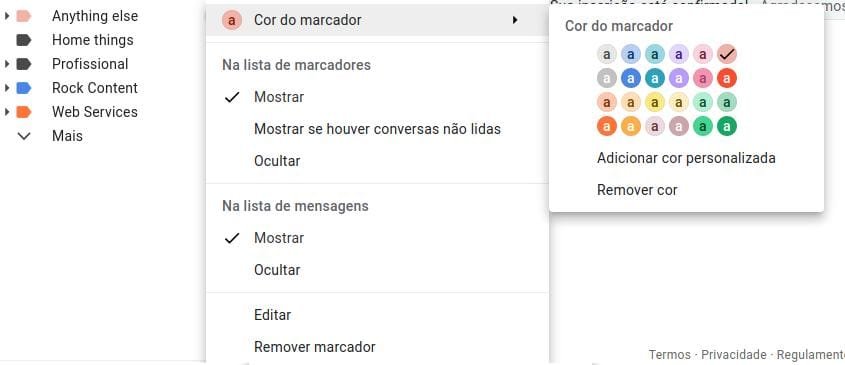845x365 pixels.
Task: Choose Mostrar se houver conversas não lidas
Action: pyautogui.click(x=377, y=129)
